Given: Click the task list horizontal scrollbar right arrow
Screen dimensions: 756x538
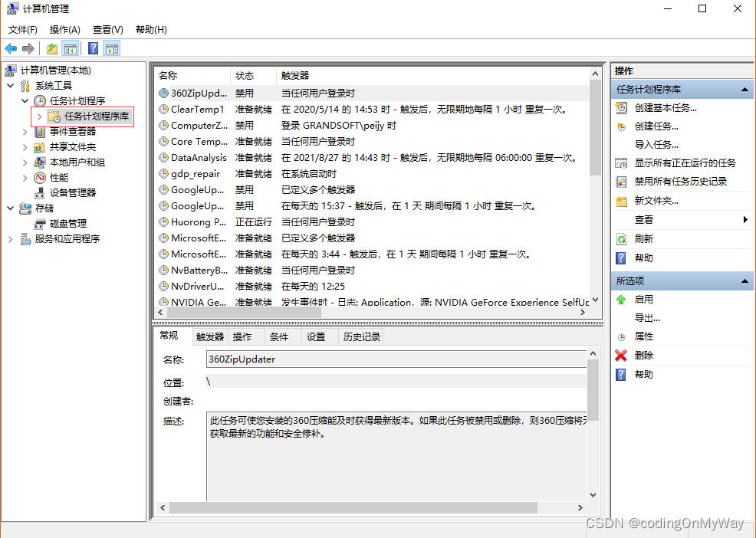Looking at the screenshot, I should click(583, 312).
